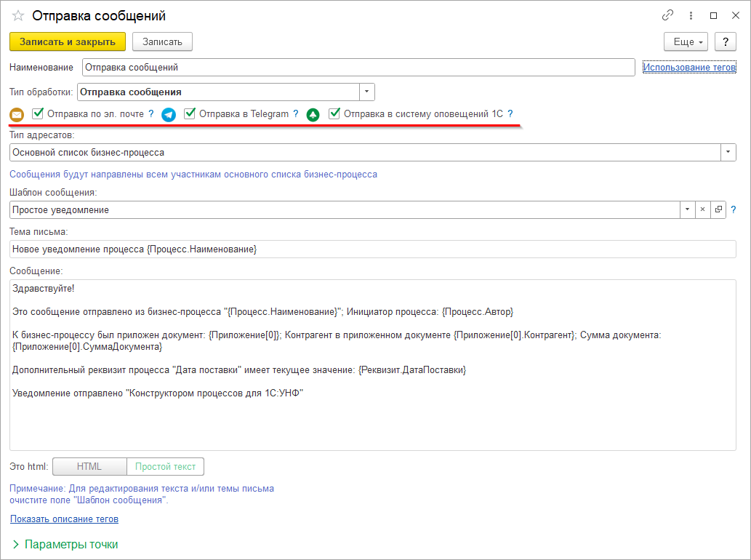
Task: Copy link via chain icon
Action: click(x=667, y=15)
